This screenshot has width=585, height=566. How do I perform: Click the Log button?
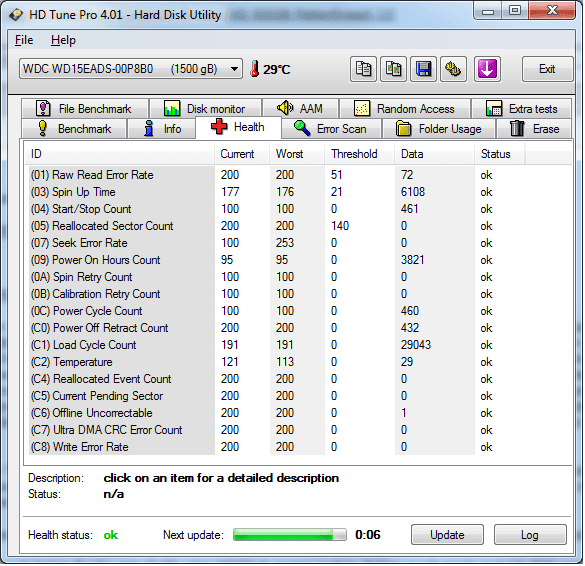coord(530,535)
